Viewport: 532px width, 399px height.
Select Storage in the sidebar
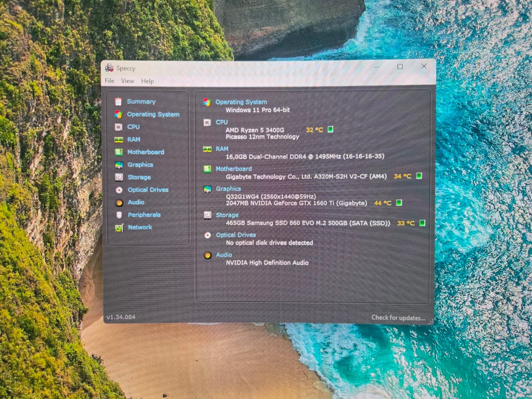(140, 177)
